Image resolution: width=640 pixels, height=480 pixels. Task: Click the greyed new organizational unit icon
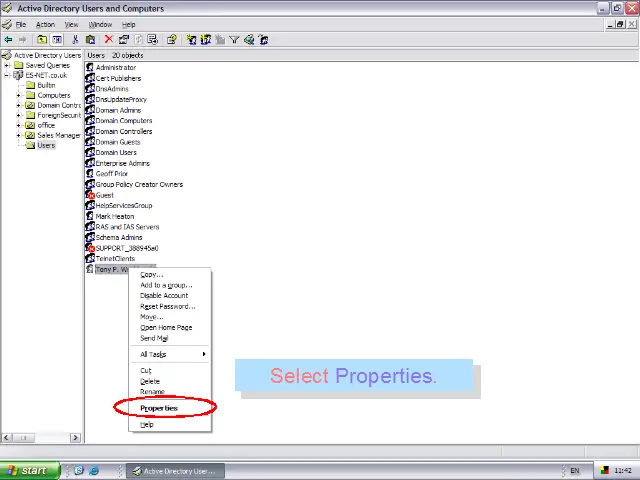(x=220, y=40)
